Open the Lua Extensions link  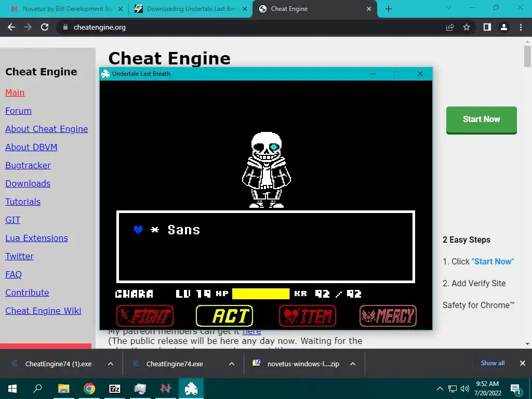(37, 238)
